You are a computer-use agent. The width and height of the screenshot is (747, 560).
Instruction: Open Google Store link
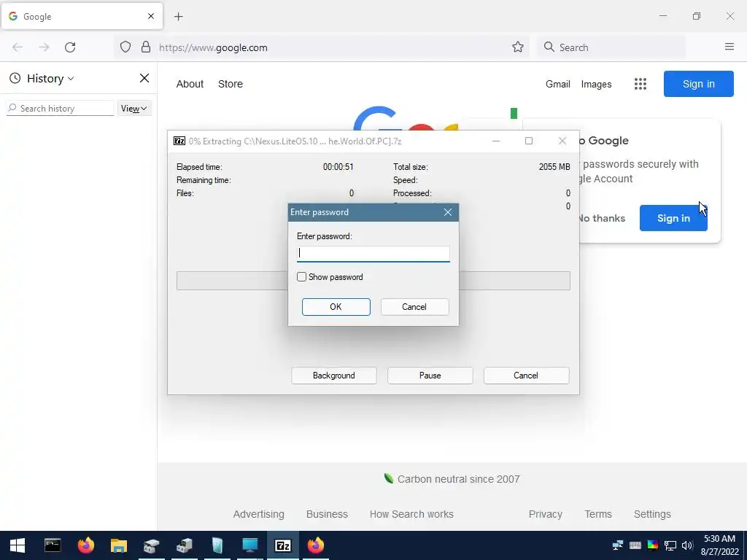(x=230, y=84)
